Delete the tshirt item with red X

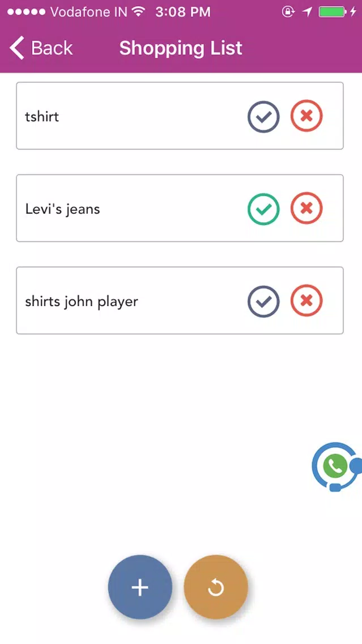coord(306,116)
